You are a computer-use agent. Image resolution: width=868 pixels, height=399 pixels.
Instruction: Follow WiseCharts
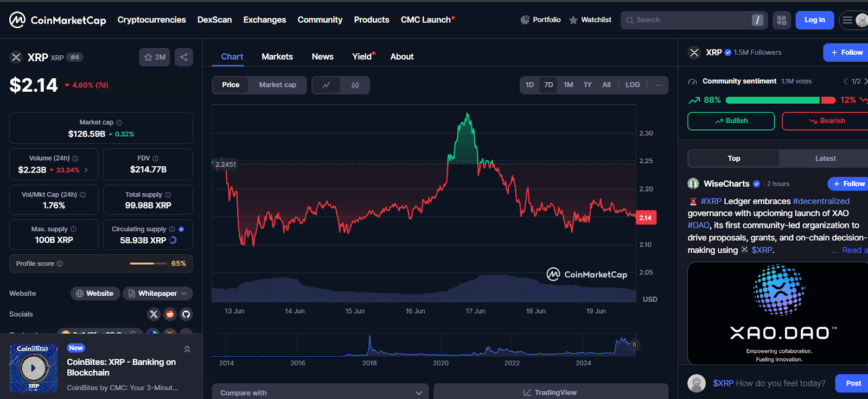click(x=848, y=184)
